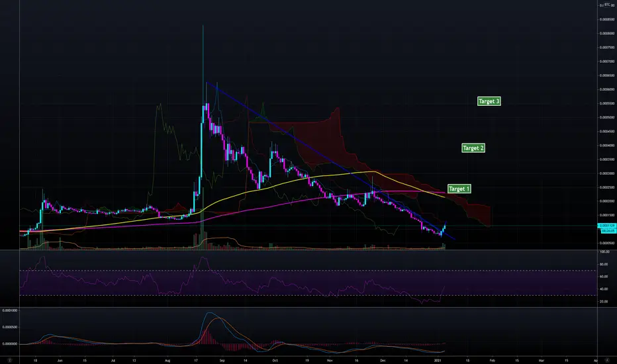Image resolution: width=617 pixels, height=364 pixels.
Task: Click the Jul label on time axis
Action: (x=113, y=360)
